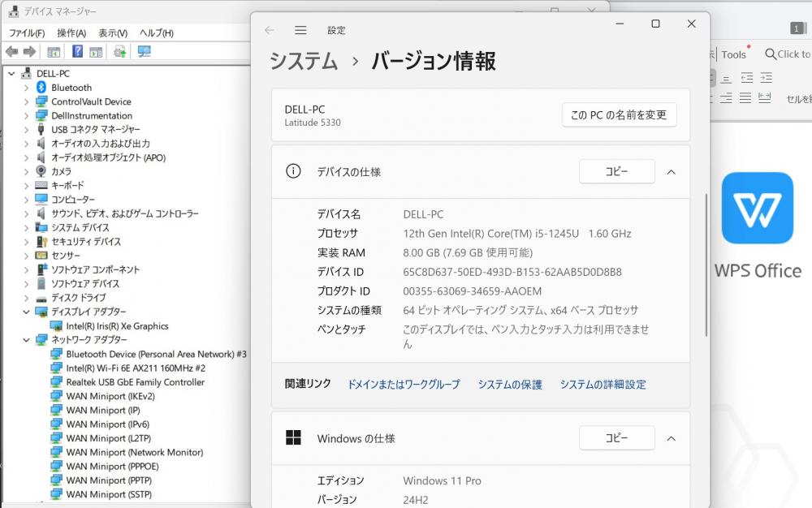This screenshot has width=812, height=508.
Task: Open システムの詳細設定 link
Action: 603,385
